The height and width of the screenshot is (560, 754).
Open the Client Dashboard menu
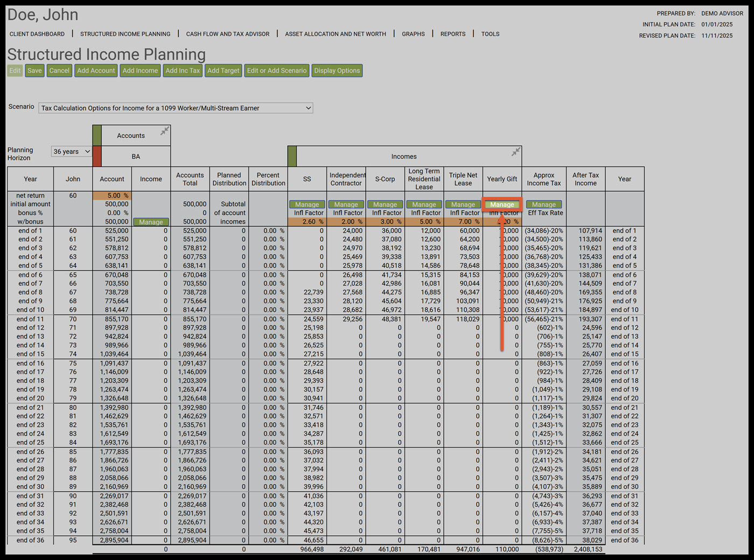point(37,34)
